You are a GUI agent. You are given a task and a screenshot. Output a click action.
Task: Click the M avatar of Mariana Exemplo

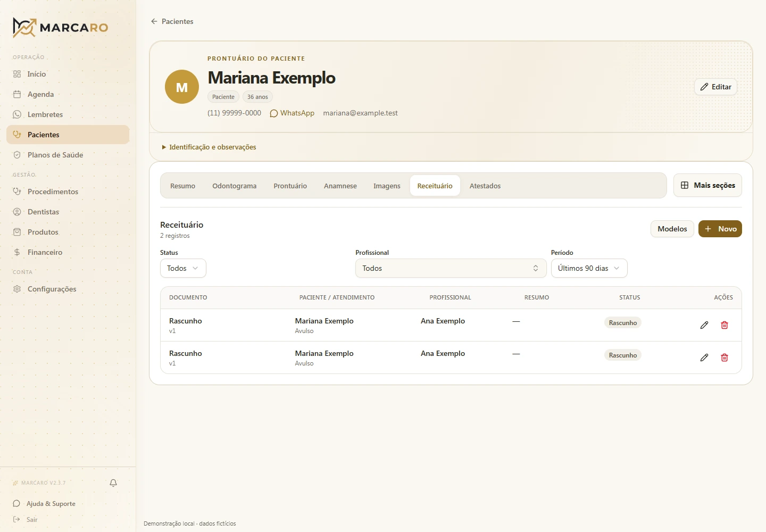click(182, 87)
